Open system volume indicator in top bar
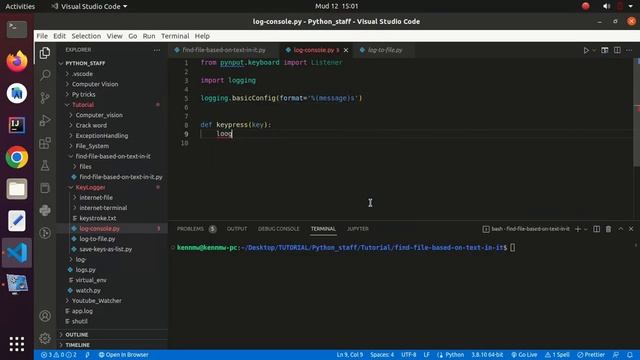640x360 pixels. (606, 6)
